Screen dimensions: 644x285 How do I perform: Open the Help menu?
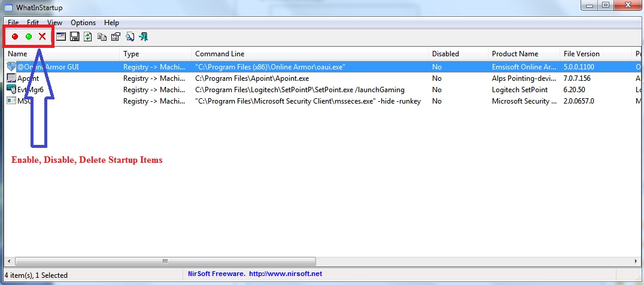click(111, 23)
